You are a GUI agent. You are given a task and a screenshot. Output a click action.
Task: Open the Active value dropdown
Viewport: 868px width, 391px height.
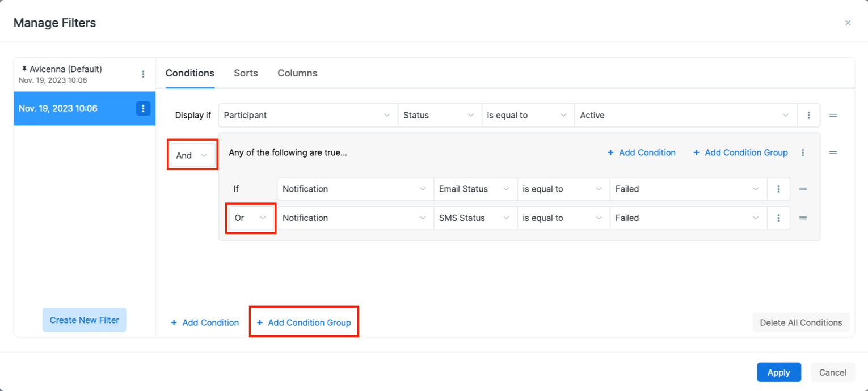click(x=685, y=115)
